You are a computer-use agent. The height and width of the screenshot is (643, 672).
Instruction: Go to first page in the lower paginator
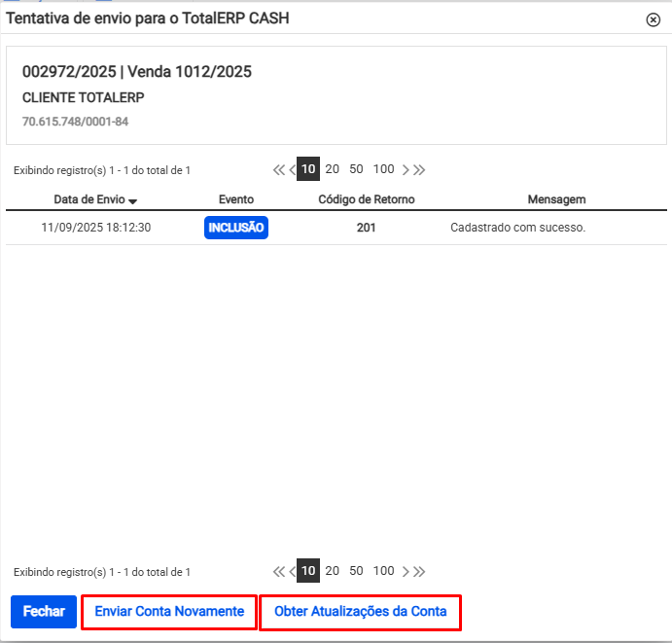(x=279, y=572)
